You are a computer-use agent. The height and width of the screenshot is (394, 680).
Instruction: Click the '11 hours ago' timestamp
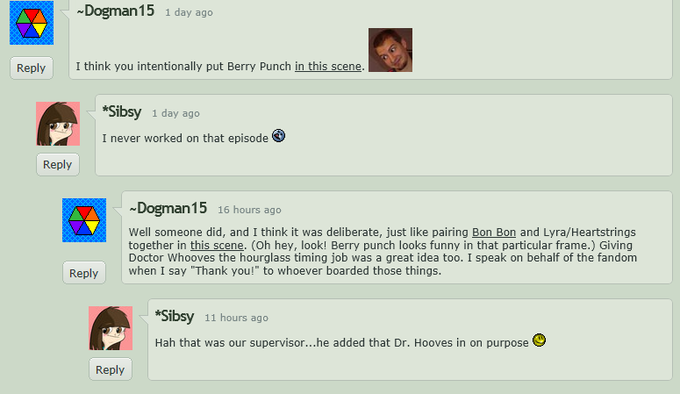(x=236, y=318)
